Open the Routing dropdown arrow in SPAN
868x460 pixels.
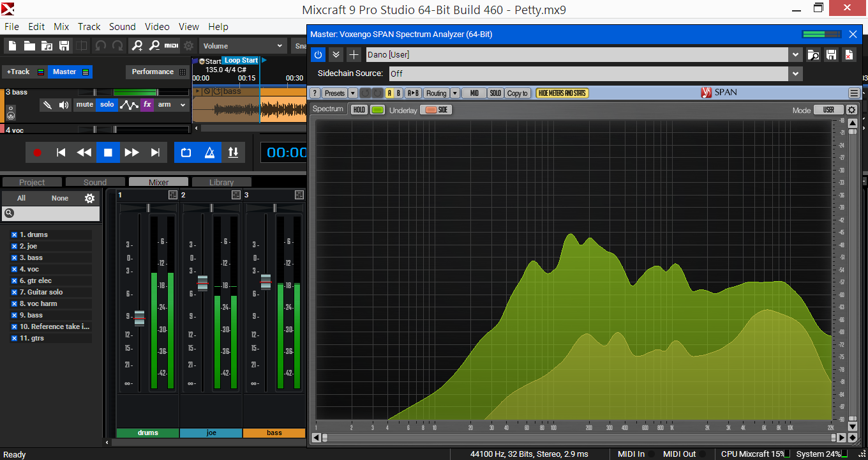point(455,93)
